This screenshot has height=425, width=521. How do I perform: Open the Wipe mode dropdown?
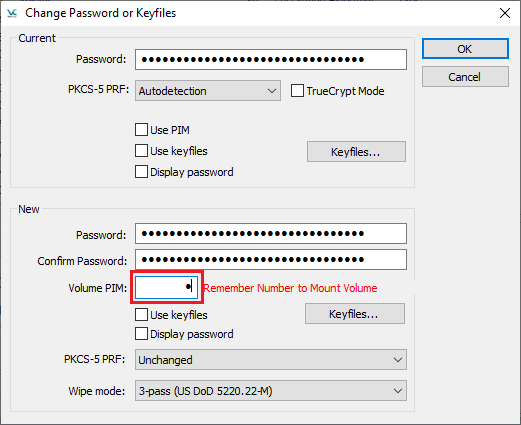tap(271, 391)
